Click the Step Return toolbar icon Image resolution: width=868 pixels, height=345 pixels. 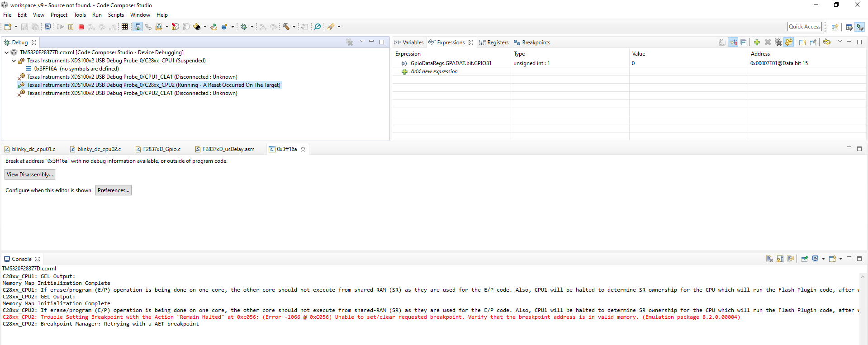(113, 27)
